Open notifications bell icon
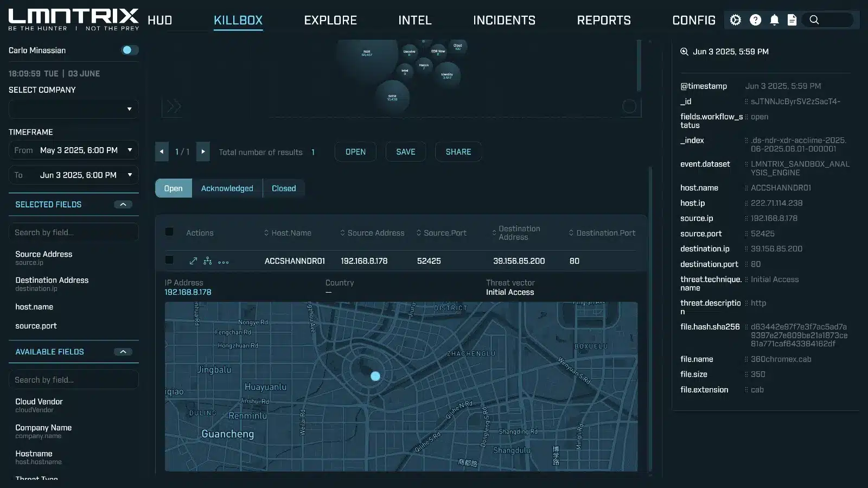This screenshot has height=488, width=868. (774, 20)
